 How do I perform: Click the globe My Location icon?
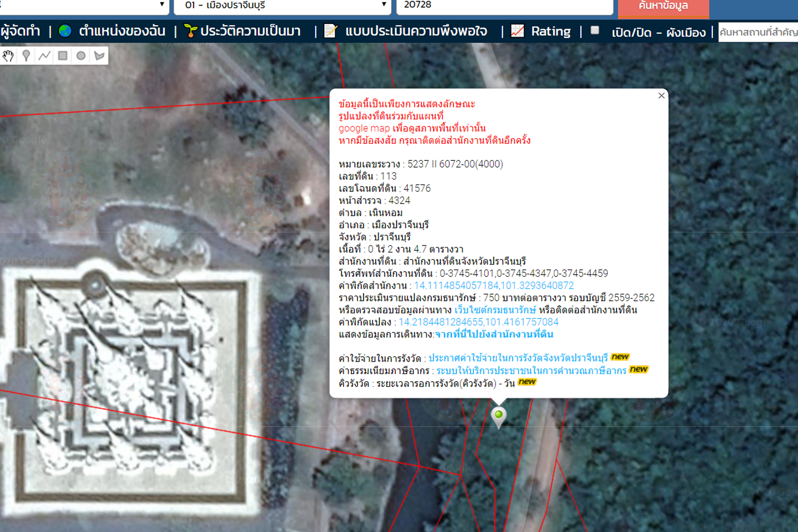click(65, 31)
